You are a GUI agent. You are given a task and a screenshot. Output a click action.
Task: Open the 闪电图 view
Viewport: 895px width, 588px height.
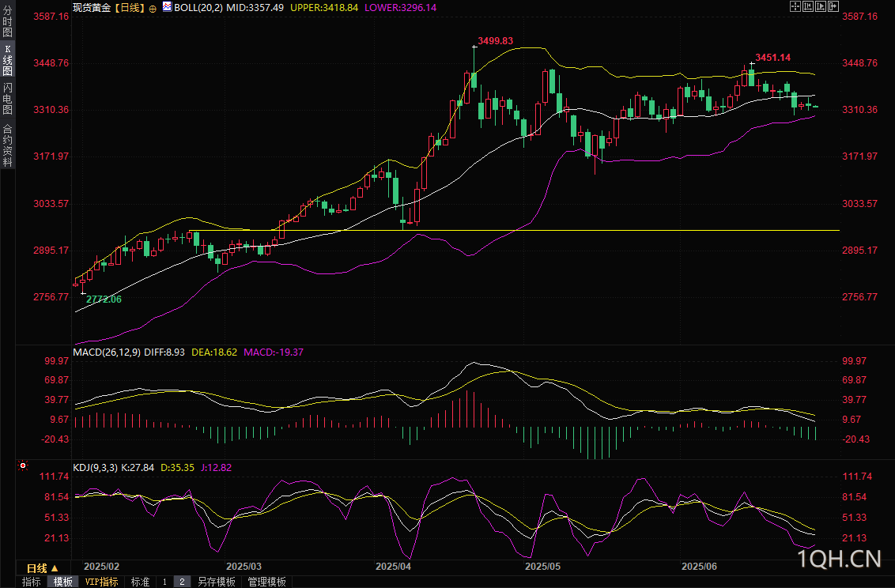[7, 99]
